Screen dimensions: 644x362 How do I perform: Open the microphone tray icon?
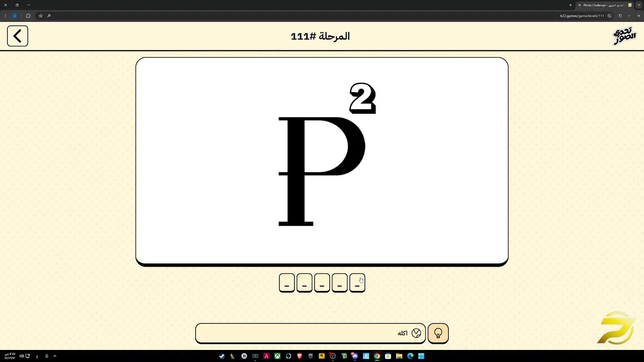click(x=46, y=356)
